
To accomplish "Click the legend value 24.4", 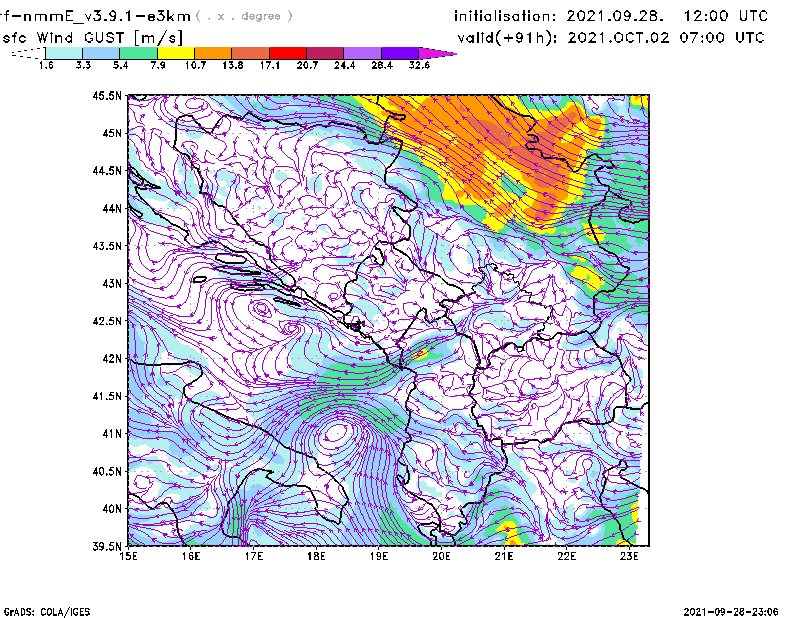I will pos(344,65).
